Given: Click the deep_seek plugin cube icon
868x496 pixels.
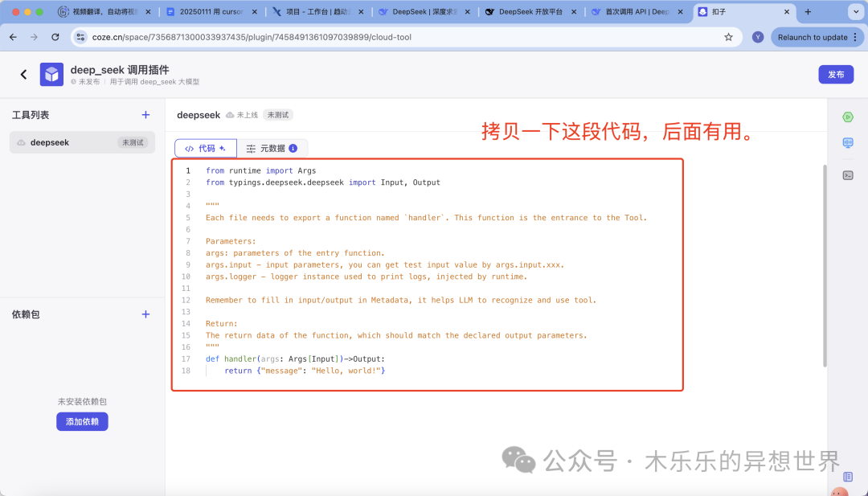Looking at the screenshot, I should [51, 74].
